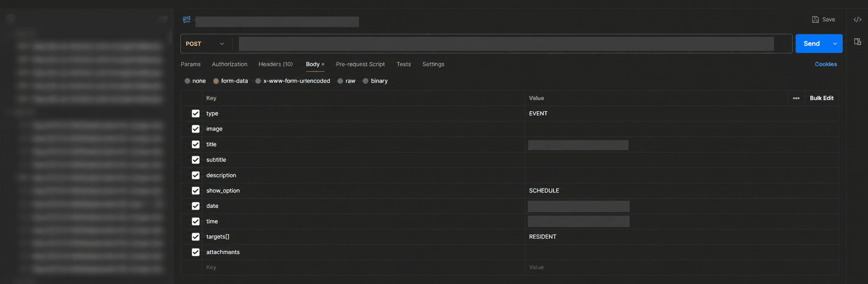The width and height of the screenshot is (868, 284).
Task: Switch to the Authorization tab
Action: click(229, 64)
